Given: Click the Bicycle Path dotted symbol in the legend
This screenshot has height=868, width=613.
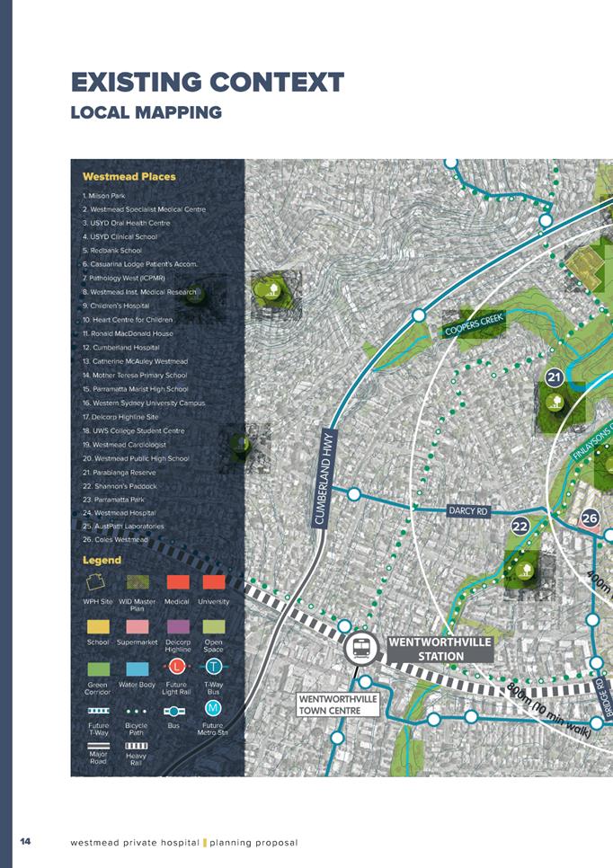Looking at the screenshot, I should click(136, 710).
